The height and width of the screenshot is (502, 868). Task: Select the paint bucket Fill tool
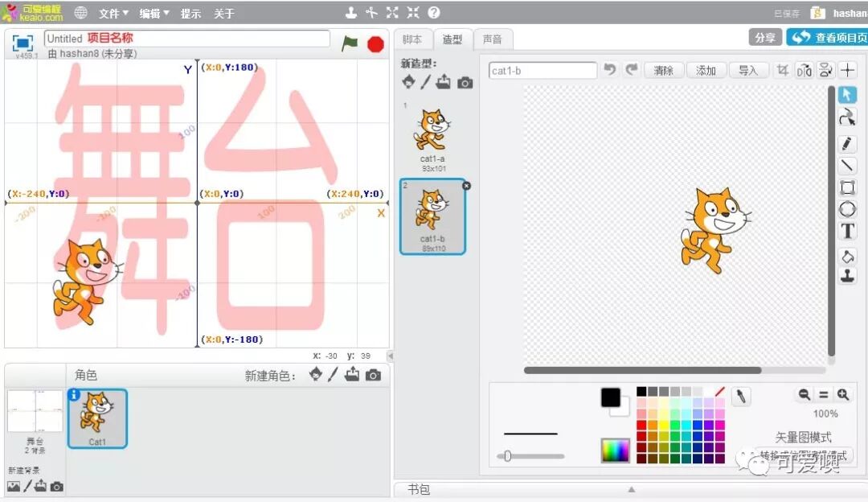pyautogui.click(x=847, y=256)
